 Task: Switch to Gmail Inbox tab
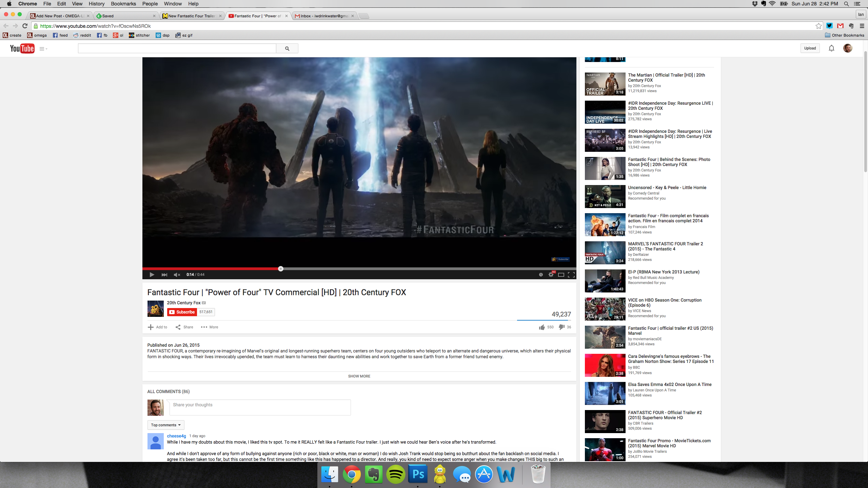tap(324, 16)
